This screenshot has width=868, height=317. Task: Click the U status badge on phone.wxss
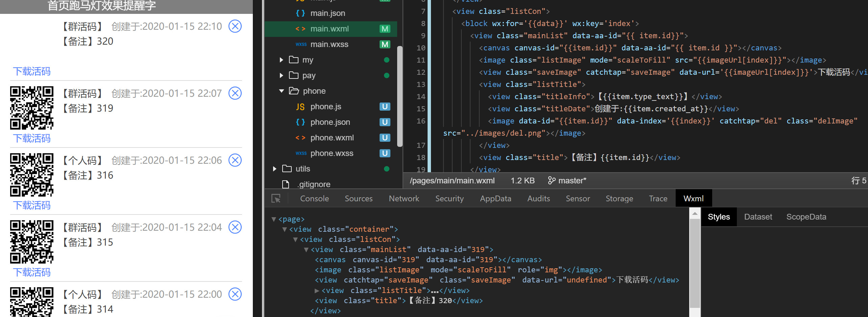[x=385, y=153]
